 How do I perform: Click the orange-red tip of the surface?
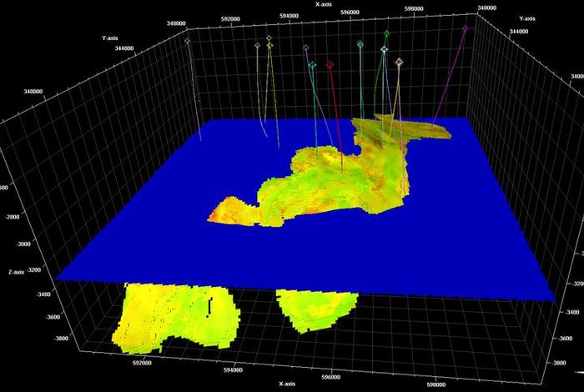(219, 215)
